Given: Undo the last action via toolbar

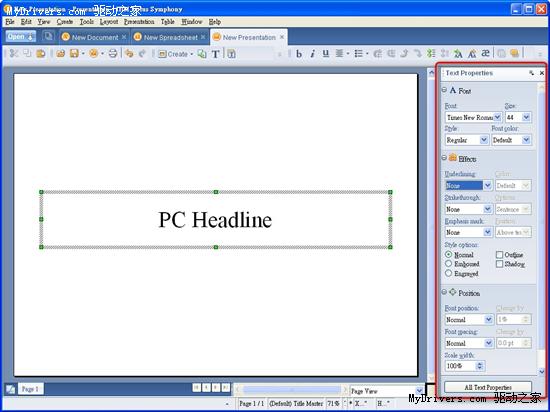Looking at the screenshot, I should (x=129, y=54).
